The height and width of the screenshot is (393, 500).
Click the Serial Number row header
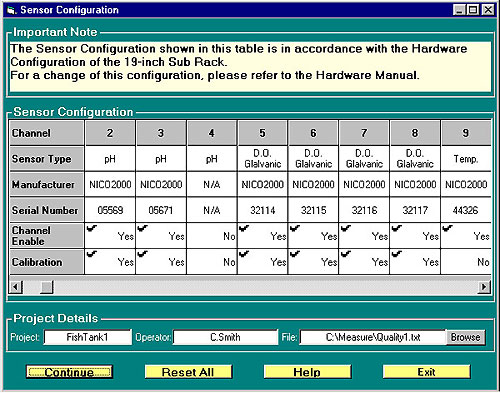[47, 210]
